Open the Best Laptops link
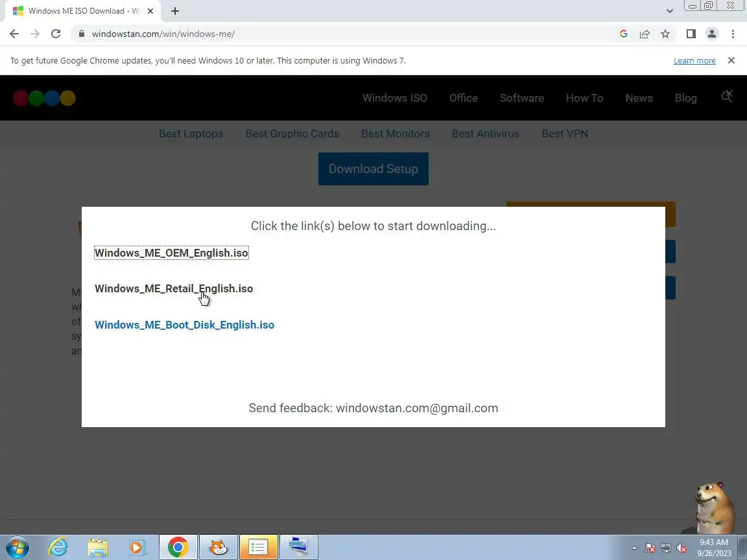Screen dimensions: 747x560 tap(191, 134)
